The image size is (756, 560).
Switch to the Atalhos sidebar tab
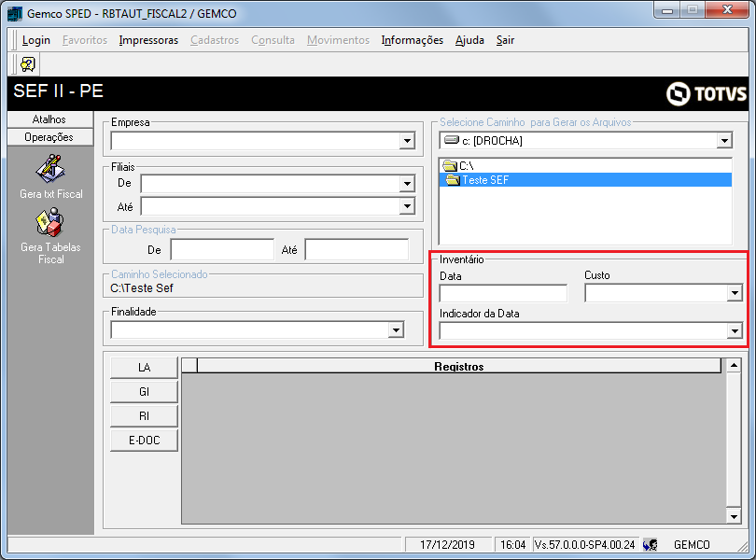point(50,119)
